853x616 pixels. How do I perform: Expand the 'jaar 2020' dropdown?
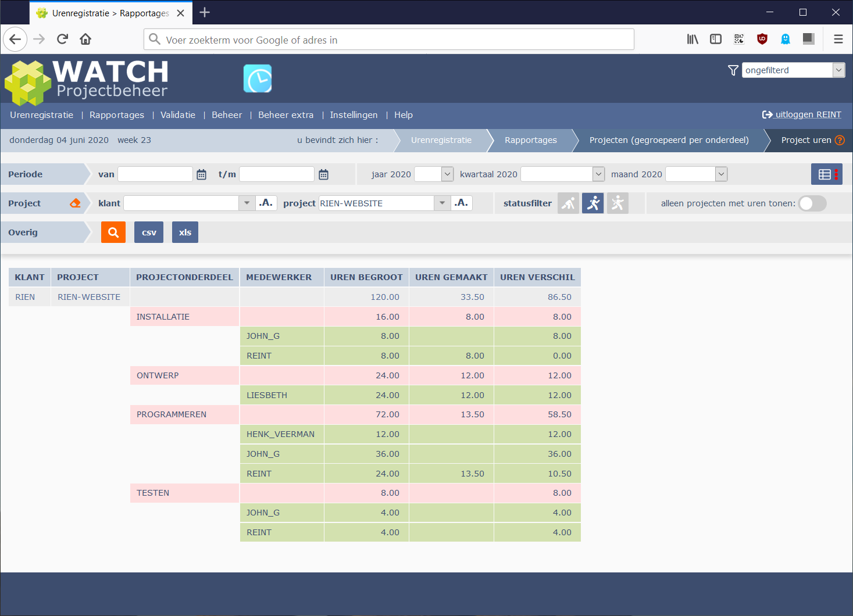point(447,174)
